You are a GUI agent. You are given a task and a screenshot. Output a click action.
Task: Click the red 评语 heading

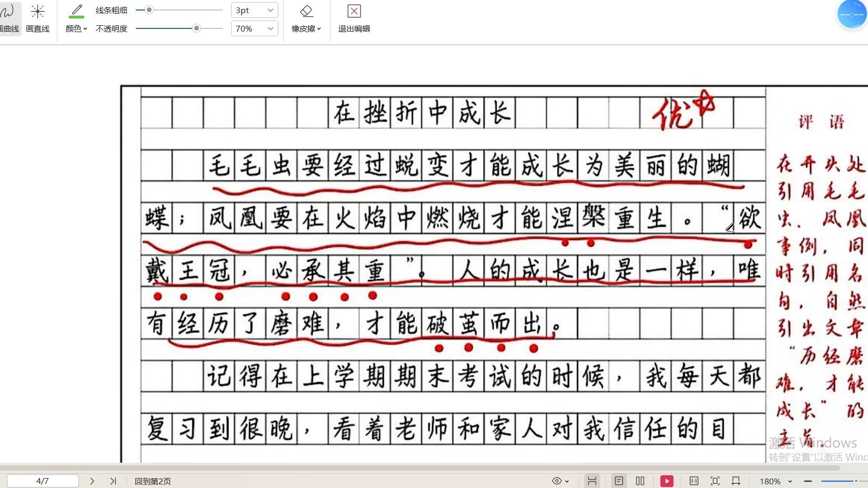[821, 123]
